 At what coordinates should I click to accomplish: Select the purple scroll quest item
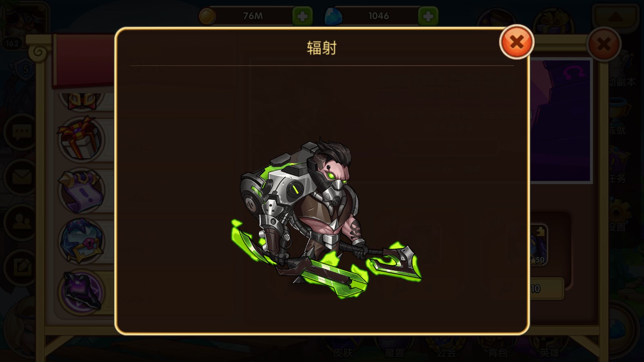(x=81, y=190)
